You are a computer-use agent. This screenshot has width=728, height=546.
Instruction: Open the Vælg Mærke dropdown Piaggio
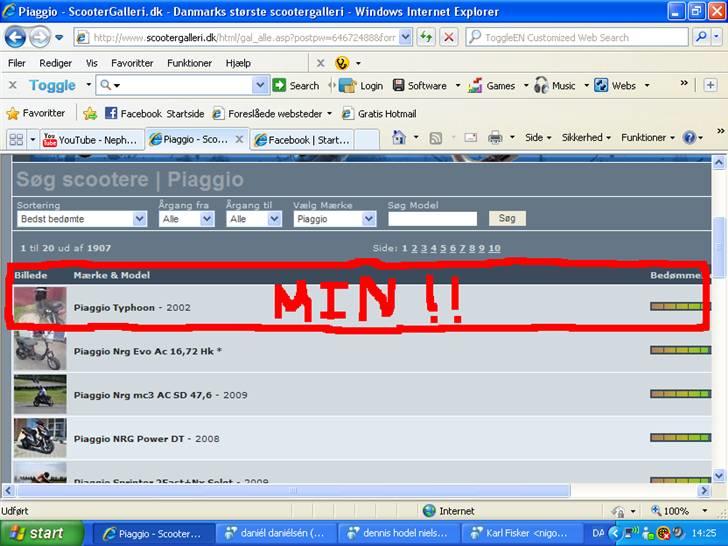coord(334,218)
